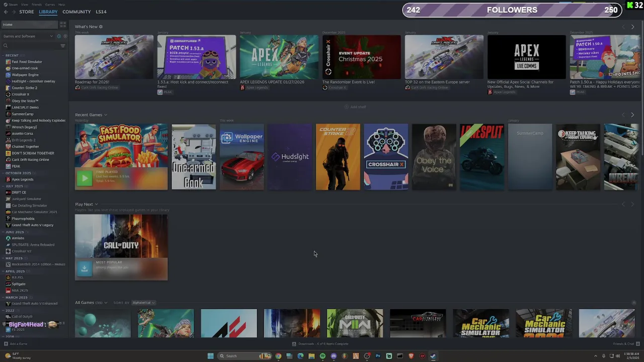Viewport: 644px width, 362px height.
Task: Collapse the JUNE 2025 sidebar category
Action: (3, 232)
